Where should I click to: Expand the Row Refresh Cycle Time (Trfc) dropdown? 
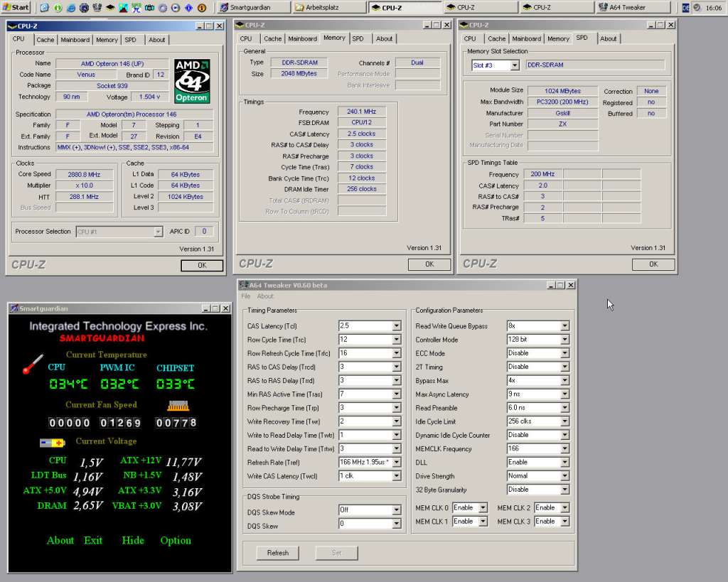pyautogui.click(x=397, y=353)
